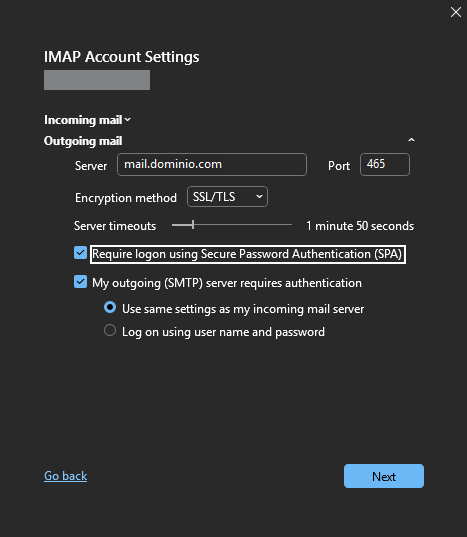Screen dimensions: 467x537
Task: Click the Outgoing mail section heading
Action: [x=83, y=141]
